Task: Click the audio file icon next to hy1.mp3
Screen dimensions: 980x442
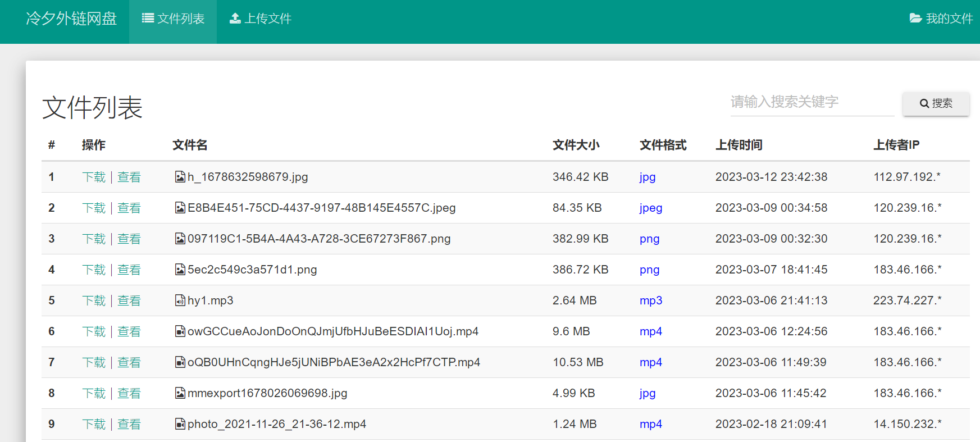Action: (x=180, y=300)
